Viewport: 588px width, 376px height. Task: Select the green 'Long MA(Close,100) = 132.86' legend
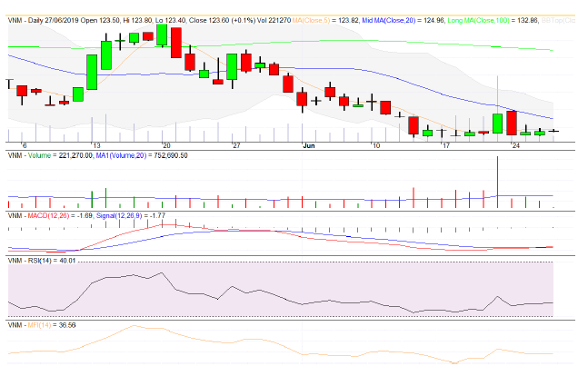click(493, 20)
